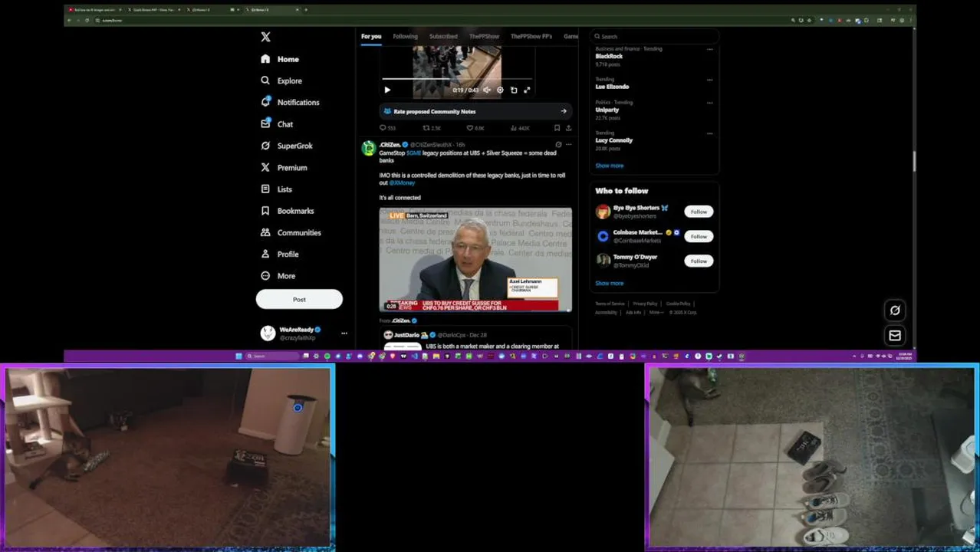Open Communities from the sidebar
Image resolution: width=980 pixels, height=552 pixels.
(291, 232)
